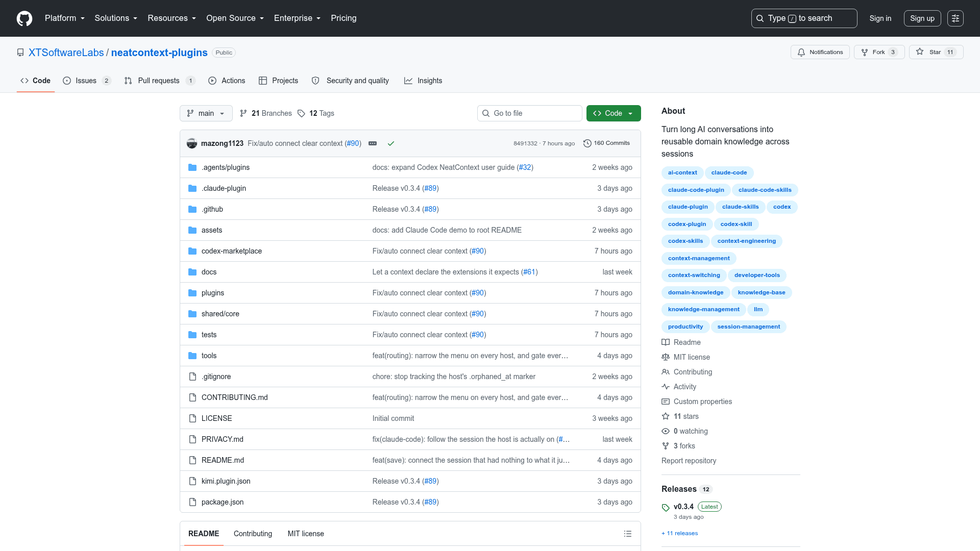Open the README outline list icon

pos(628,534)
